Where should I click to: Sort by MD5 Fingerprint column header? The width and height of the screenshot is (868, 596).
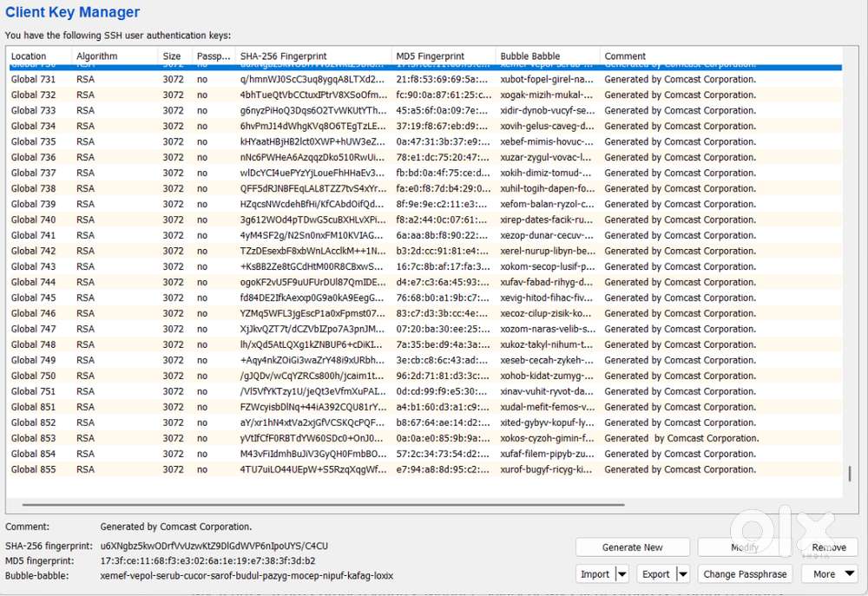click(444, 56)
